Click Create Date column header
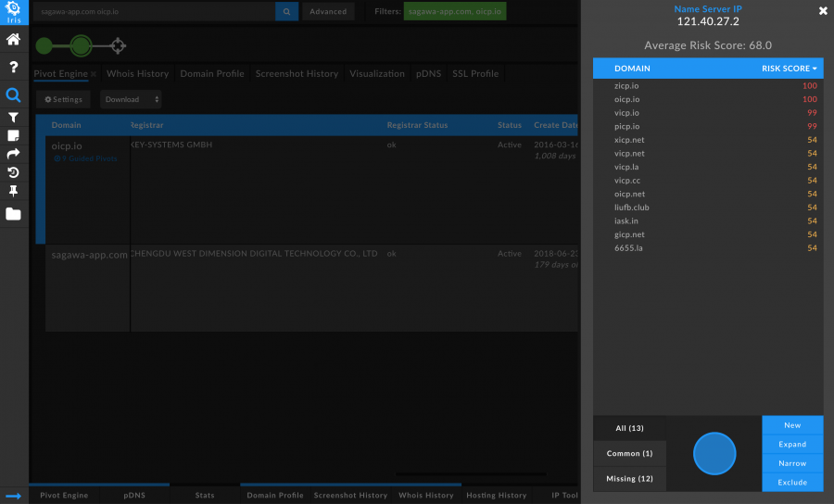The width and height of the screenshot is (834, 504). click(556, 125)
